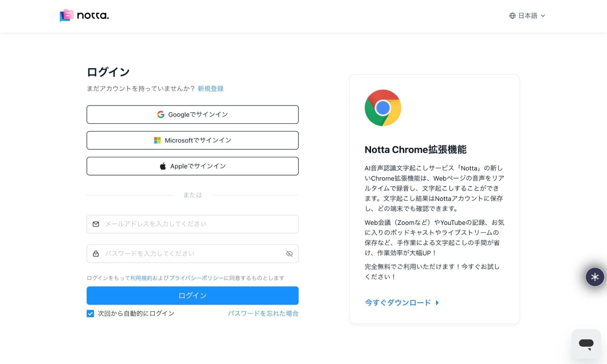Open the パスワードを忘れた場合 link
This screenshot has width=607, height=364.
click(263, 313)
